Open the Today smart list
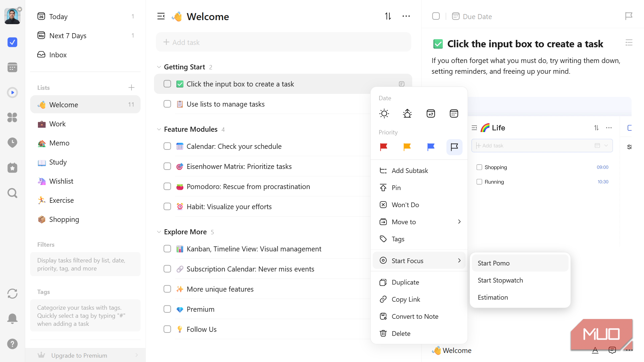The image size is (644, 362). click(x=86, y=16)
